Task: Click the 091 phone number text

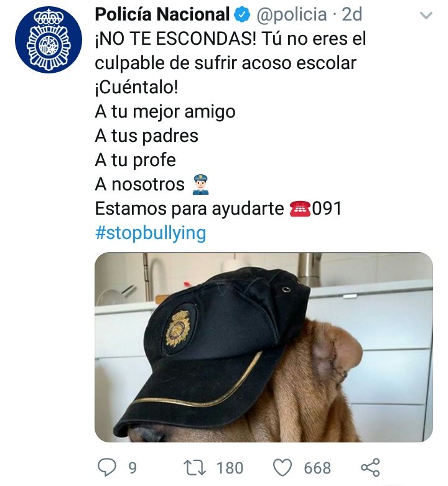Action: click(x=327, y=208)
